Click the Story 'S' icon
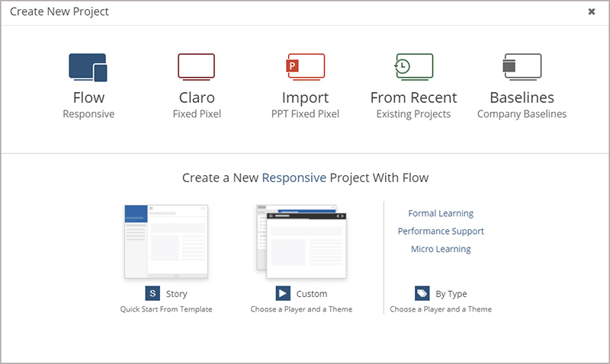This screenshot has height=364, width=610. tap(152, 293)
